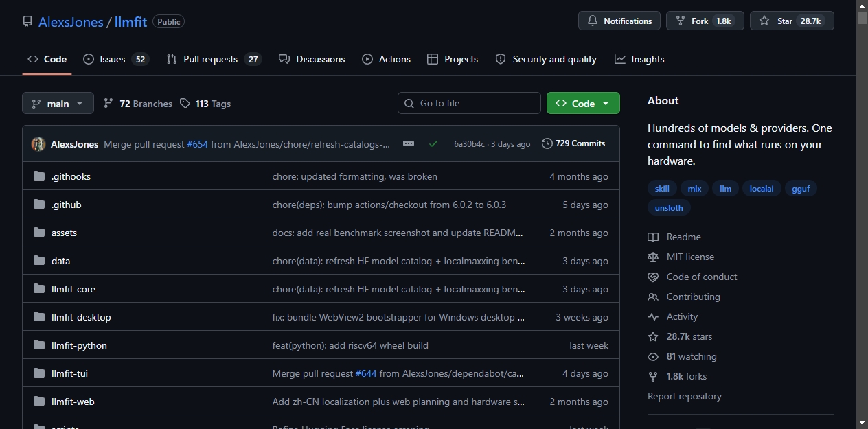Open pull request #654 link
This screenshot has height=429, width=868.
(x=197, y=144)
